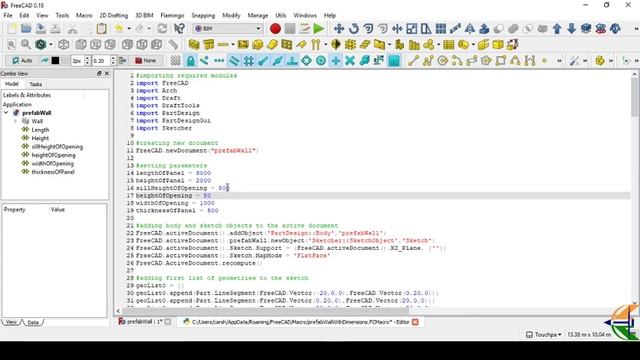Toggle snap to grid hash button

[x=249, y=61]
